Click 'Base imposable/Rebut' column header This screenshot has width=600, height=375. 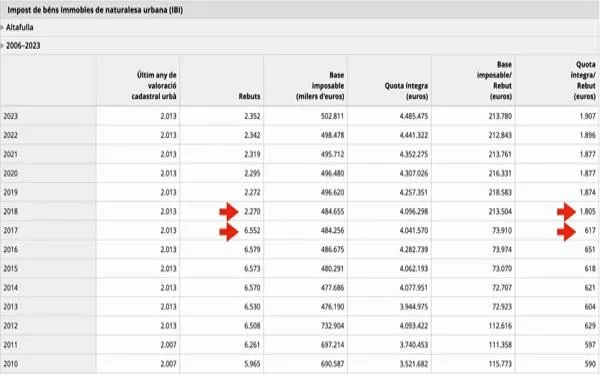(494, 80)
